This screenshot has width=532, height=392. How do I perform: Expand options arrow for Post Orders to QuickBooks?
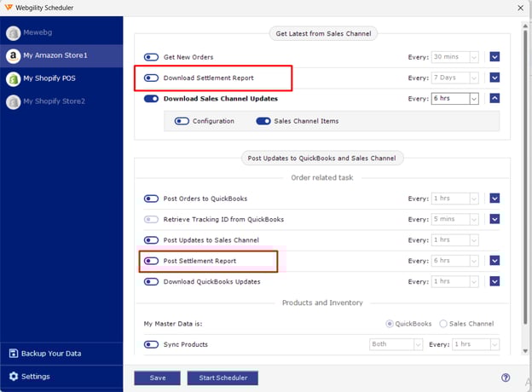pyautogui.click(x=494, y=198)
